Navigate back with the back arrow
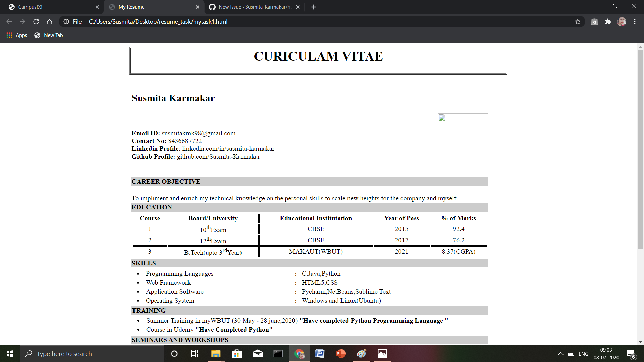This screenshot has height=362, width=644. 9,21
